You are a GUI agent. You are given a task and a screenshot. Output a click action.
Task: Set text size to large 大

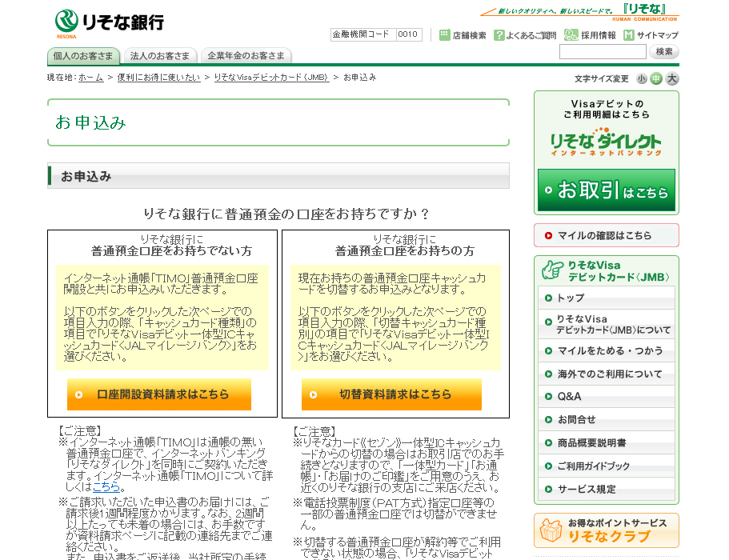[672, 78]
